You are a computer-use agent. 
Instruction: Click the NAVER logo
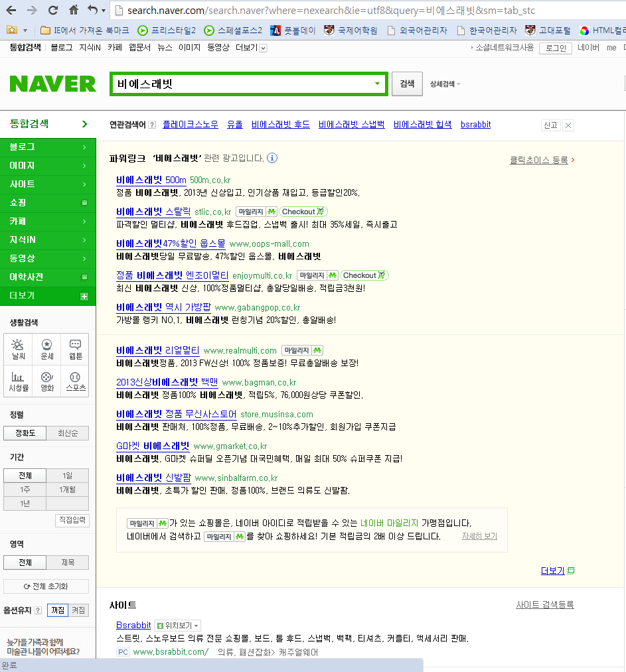[52, 84]
